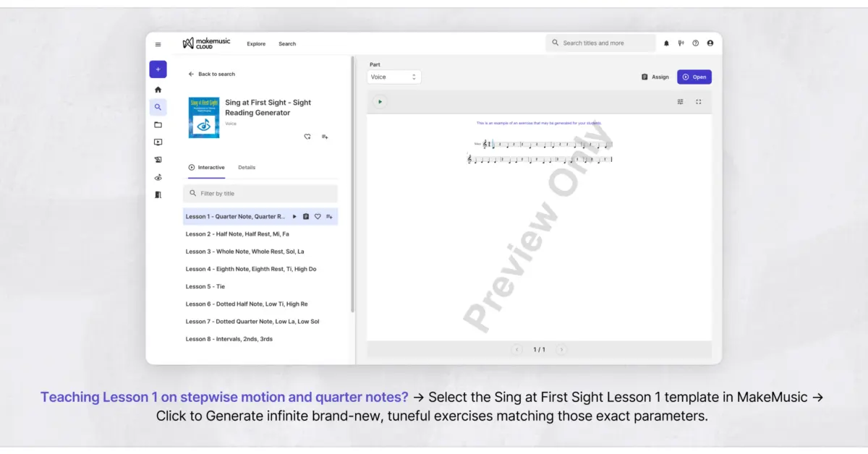Click the lesson list vertical scrollbar
This screenshot has width=868, height=454.
tap(353, 184)
